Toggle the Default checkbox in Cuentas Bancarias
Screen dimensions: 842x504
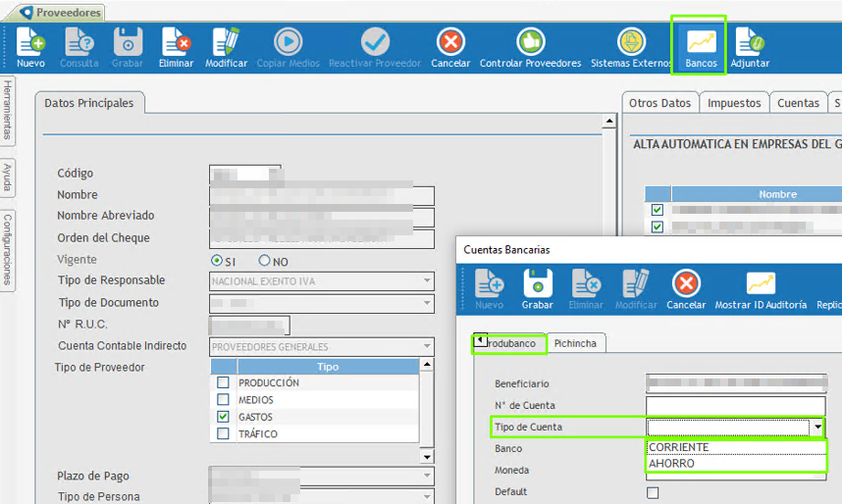pos(653,492)
